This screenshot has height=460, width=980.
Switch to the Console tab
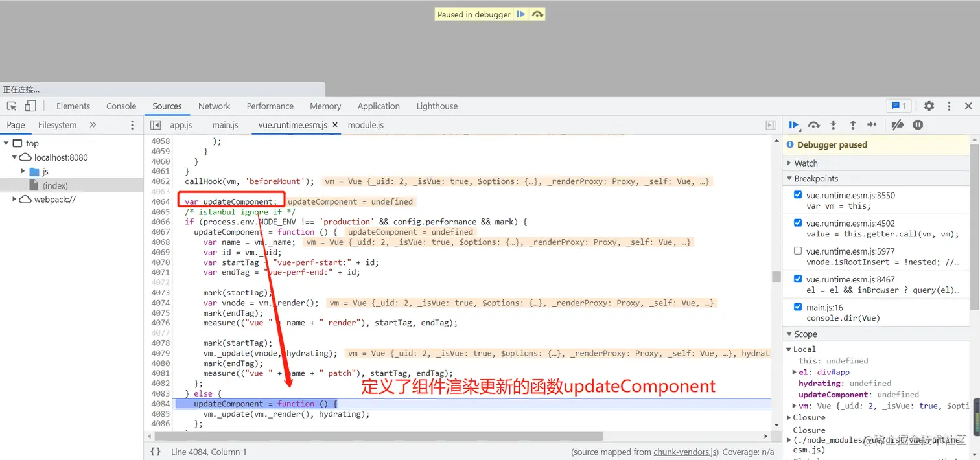pos(121,106)
